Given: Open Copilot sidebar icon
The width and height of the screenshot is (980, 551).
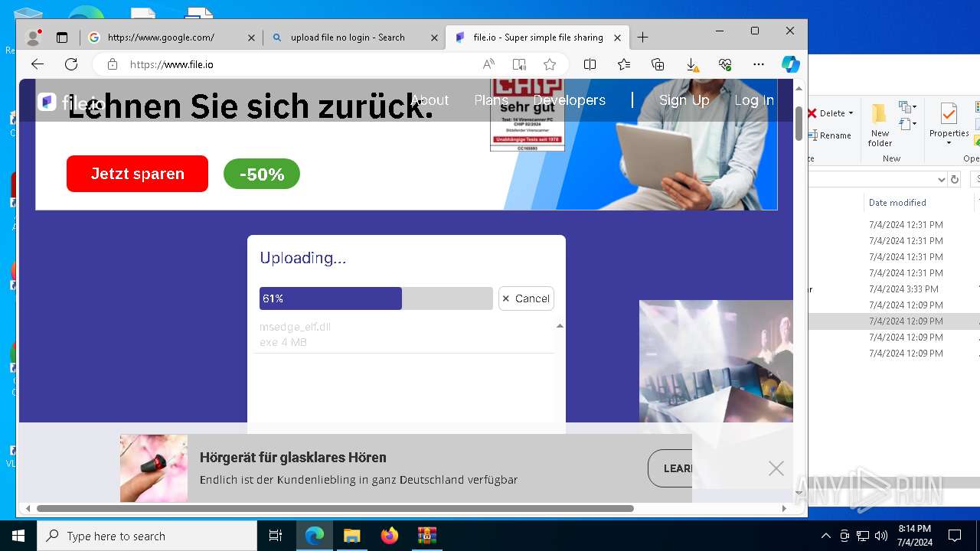Looking at the screenshot, I should point(791,64).
